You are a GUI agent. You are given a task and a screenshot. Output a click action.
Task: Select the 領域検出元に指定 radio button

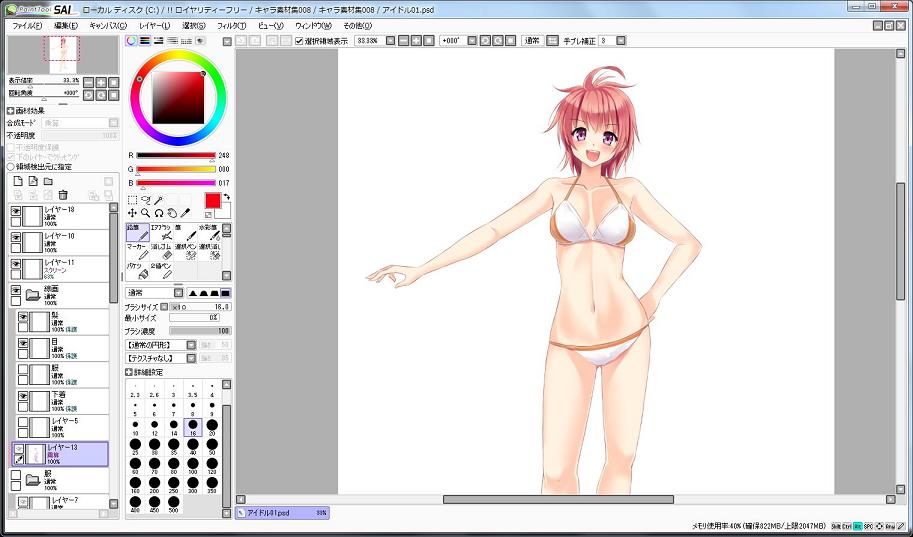[x=11, y=167]
